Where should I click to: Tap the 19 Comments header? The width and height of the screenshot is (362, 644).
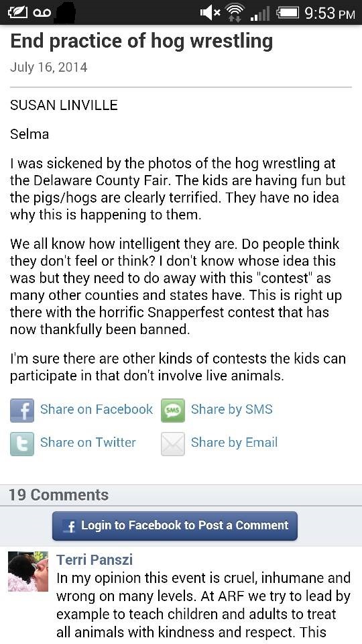point(59,495)
